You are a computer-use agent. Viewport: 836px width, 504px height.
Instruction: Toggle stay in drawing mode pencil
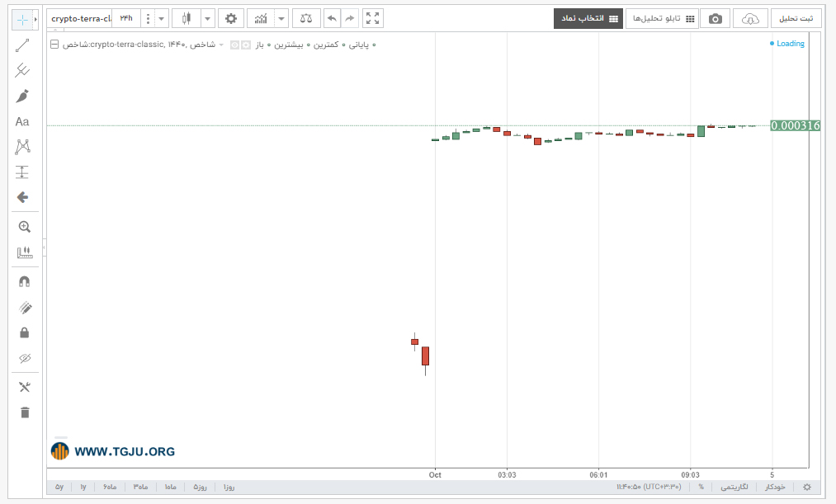[25, 308]
